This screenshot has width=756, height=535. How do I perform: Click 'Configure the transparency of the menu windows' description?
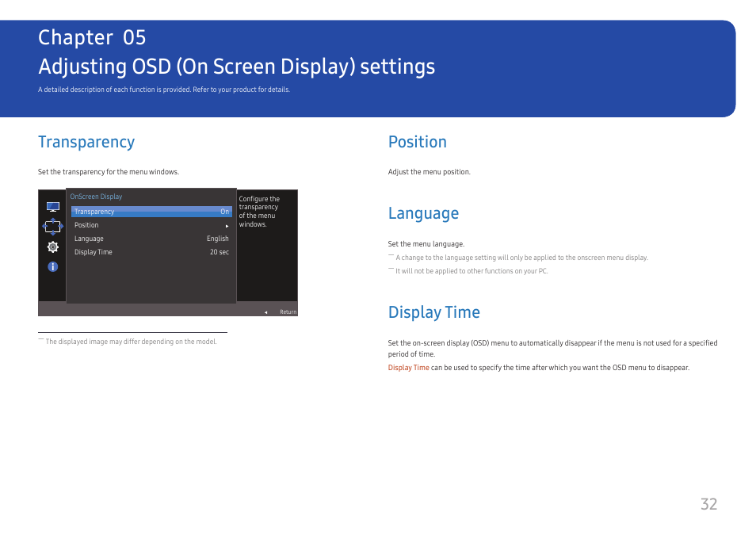(x=259, y=212)
